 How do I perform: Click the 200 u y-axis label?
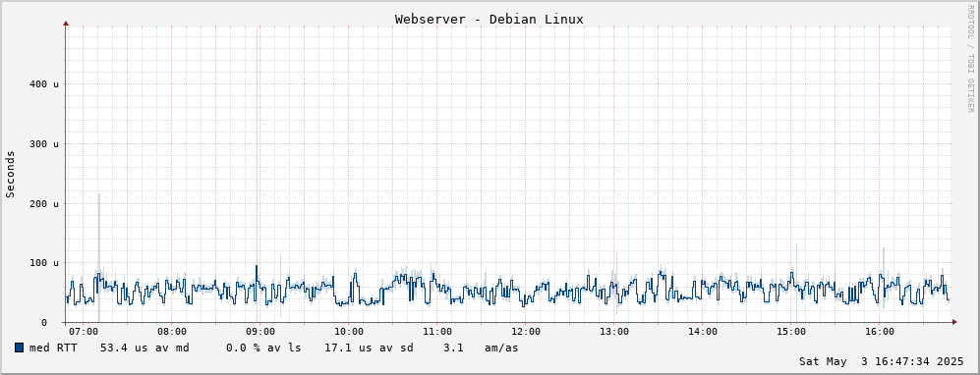point(44,203)
